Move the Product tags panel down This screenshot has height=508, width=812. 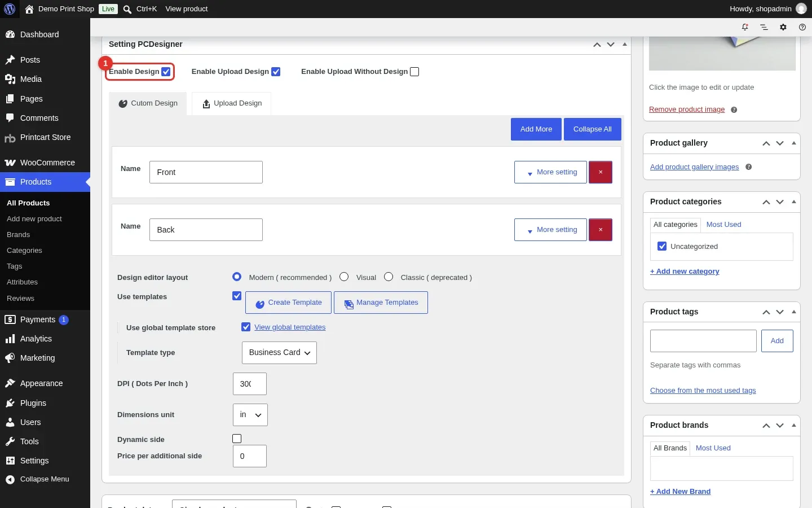(780, 312)
